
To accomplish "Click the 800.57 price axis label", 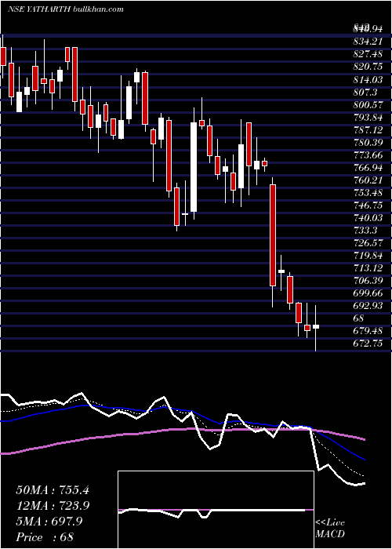I will [368, 104].
